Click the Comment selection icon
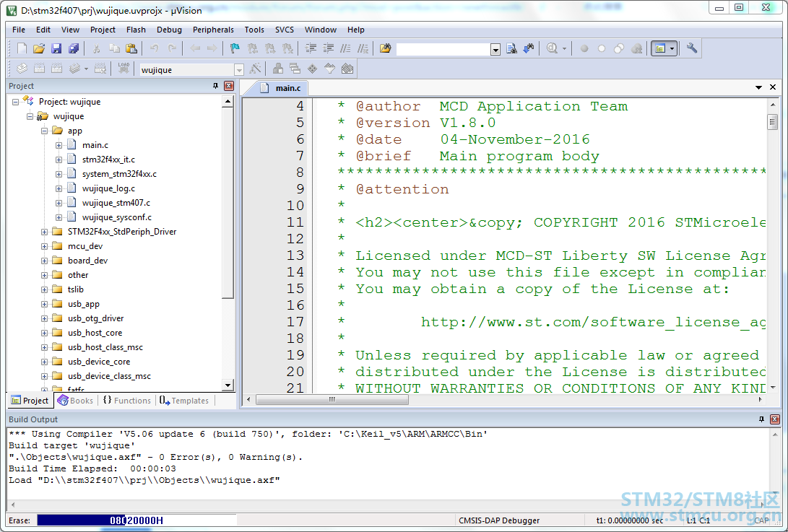788x532 pixels. click(346, 49)
